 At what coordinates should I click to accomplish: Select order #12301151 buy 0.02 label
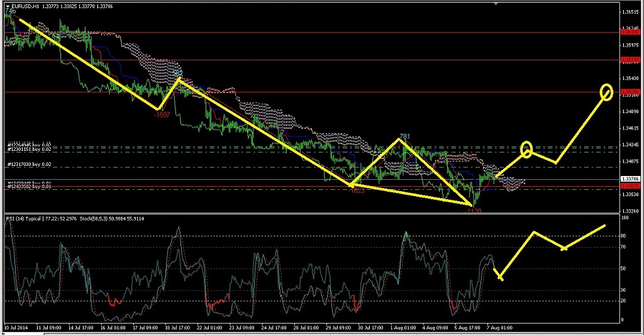(28, 150)
